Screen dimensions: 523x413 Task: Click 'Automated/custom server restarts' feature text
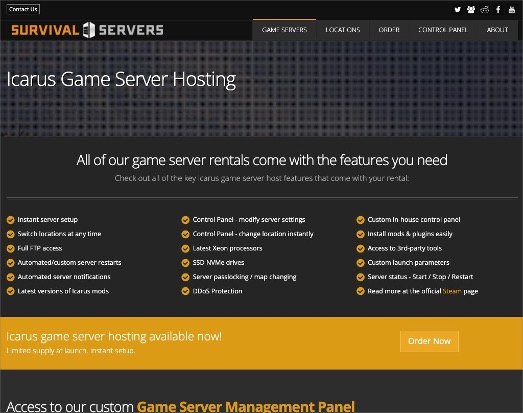pyautogui.click(x=69, y=263)
